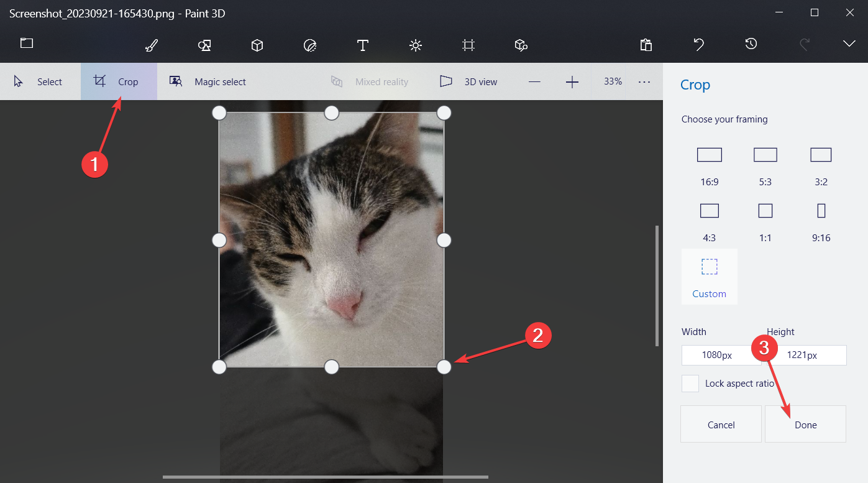Select the Brushes tool
Viewport: 868px width, 483px height.
[151, 45]
